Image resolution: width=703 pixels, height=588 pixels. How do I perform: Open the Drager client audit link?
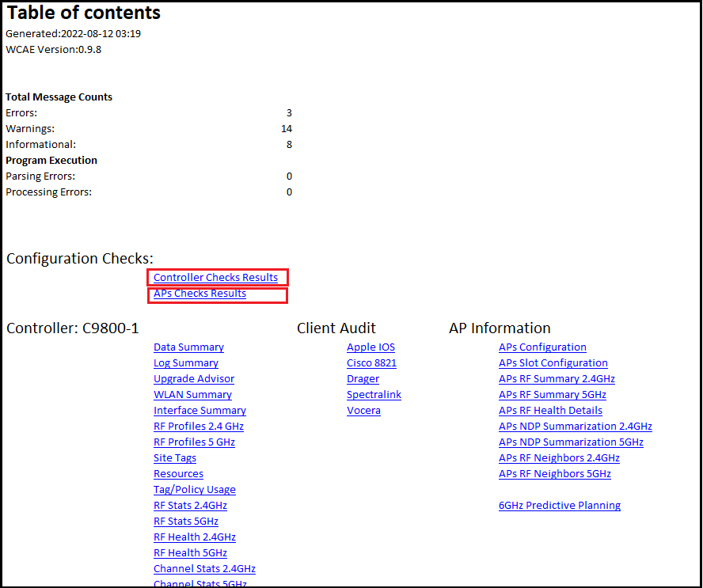[363, 379]
